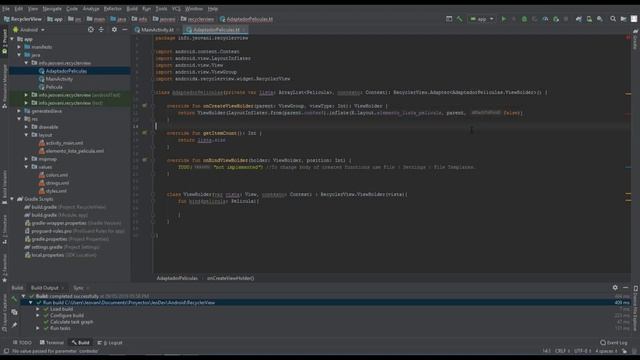Open the Build menu
Image resolution: width=640 pixels, height=360 pixels.
coord(132,9)
